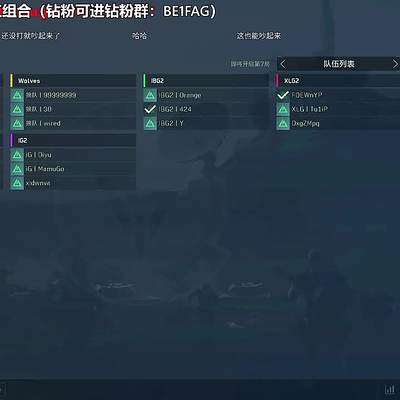Click the triangle icon beside xidwnvn
This screenshot has height=400, width=400.
tap(17, 183)
